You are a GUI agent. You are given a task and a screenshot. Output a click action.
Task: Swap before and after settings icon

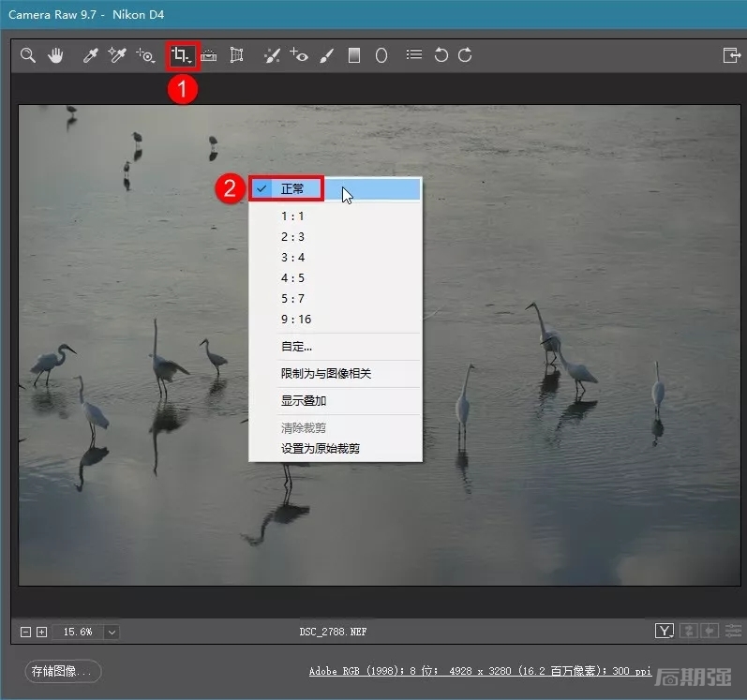click(x=688, y=631)
